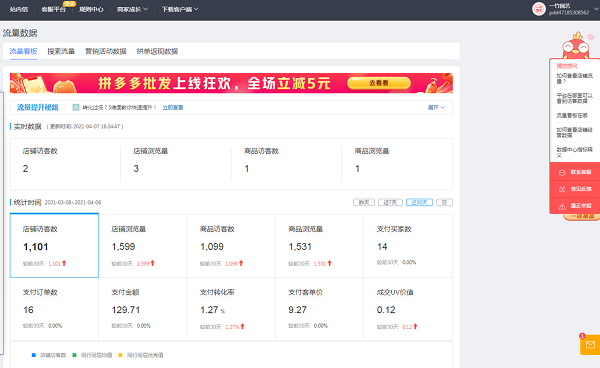
Task: Click the 拼多多批发 promotional banner
Action: (231, 83)
